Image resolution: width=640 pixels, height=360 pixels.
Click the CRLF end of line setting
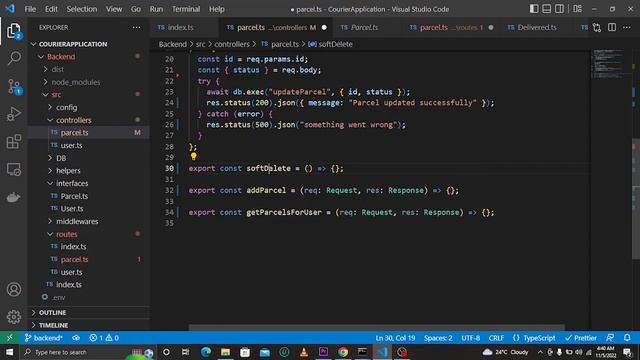pyautogui.click(x=496, y=338)
